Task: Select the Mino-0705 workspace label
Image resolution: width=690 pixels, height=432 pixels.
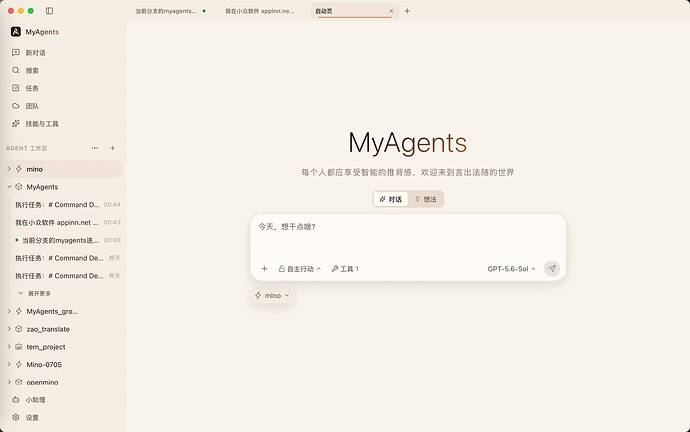Action: click(x=44, y=365)
